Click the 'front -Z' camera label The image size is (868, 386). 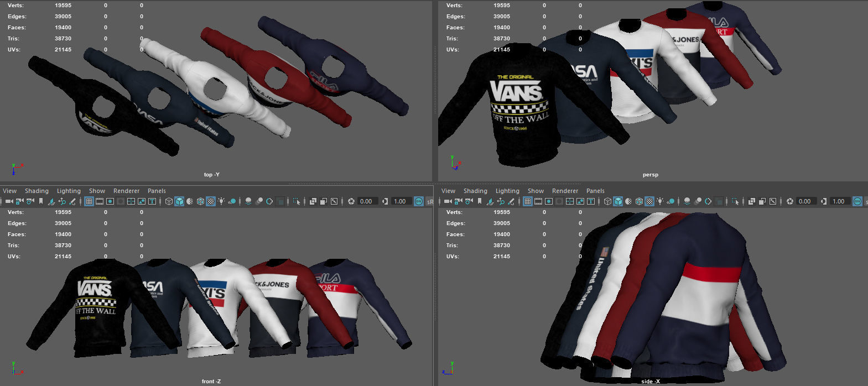[x=211, y=382]
